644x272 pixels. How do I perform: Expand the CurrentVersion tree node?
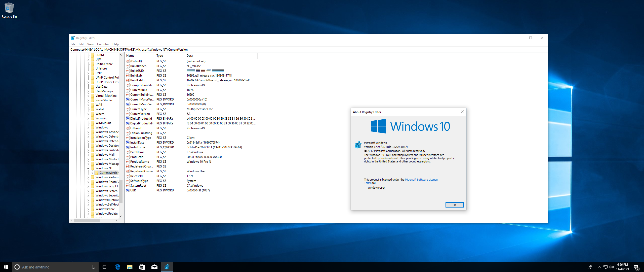pyautogui.click(x=92, y=173)
